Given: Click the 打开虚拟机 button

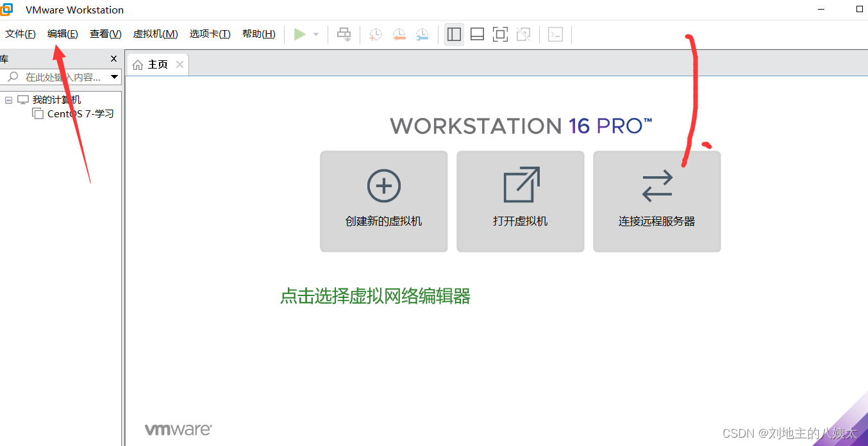Looking at the screenshot, I should (x=521, y=201).
